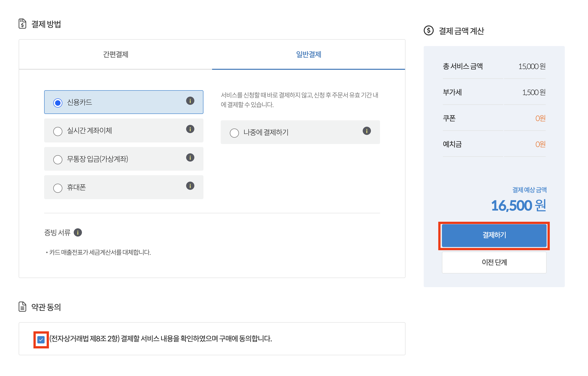The width and height of the screenshot is (588, 376).
Task: Click the document icon beside 약관 동의
Action: click(x=23, y=306)
